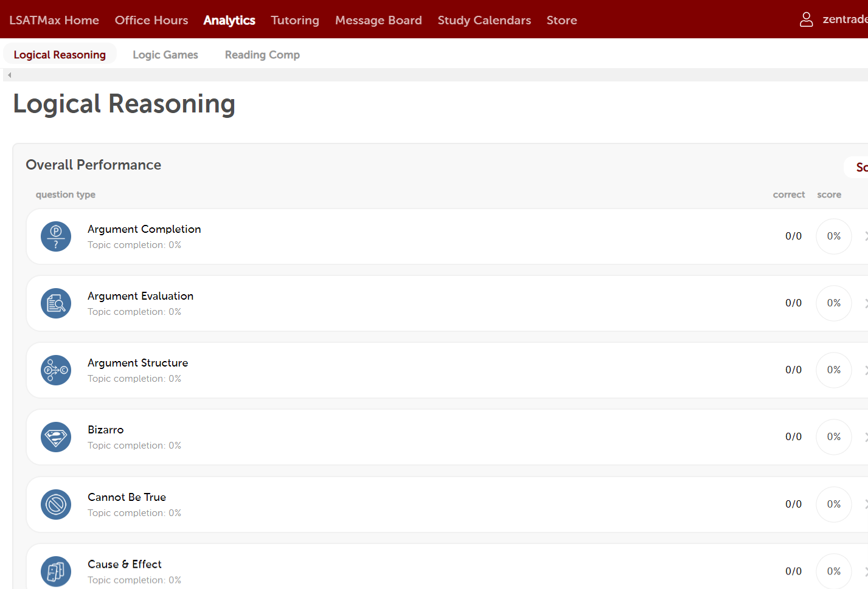Switch to the Logic Games tab
Viewport: 868px width, 589px height.
point(165,55)
